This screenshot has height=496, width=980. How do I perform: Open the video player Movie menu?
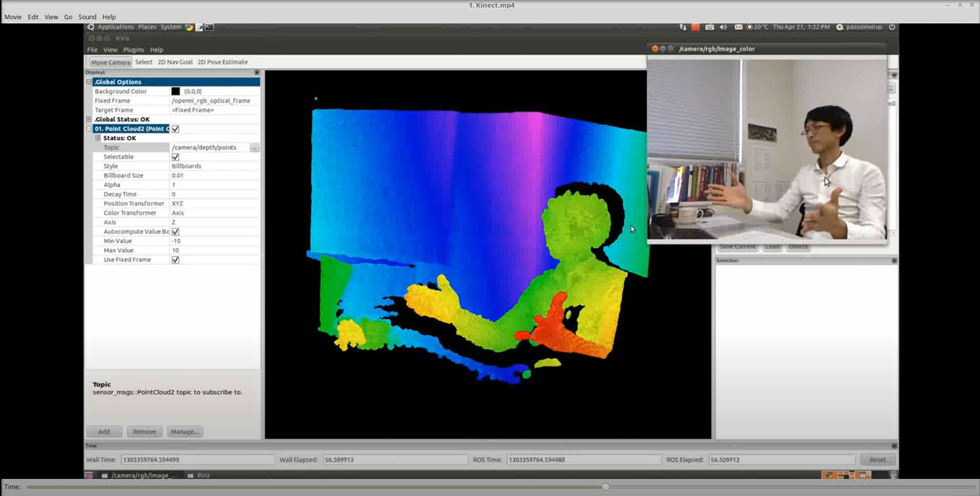(x=13, y=17)
